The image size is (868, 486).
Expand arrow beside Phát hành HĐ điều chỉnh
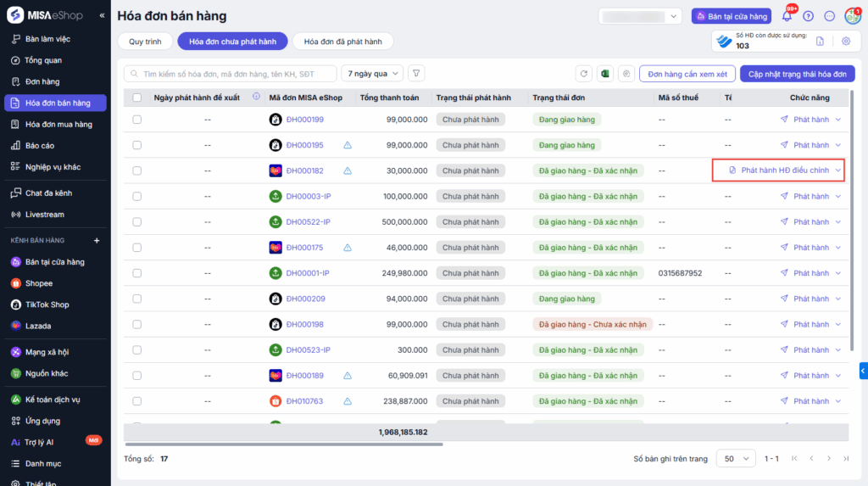[838, 170]
